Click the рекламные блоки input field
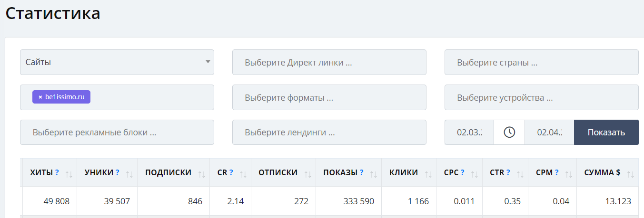This screenshot has height=218, width=644. click(x=117, y=132)
